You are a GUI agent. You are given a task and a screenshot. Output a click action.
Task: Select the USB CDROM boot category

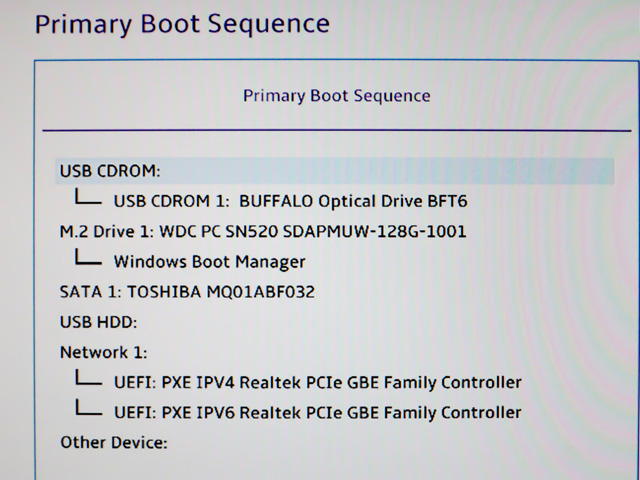tap(110, 170)
